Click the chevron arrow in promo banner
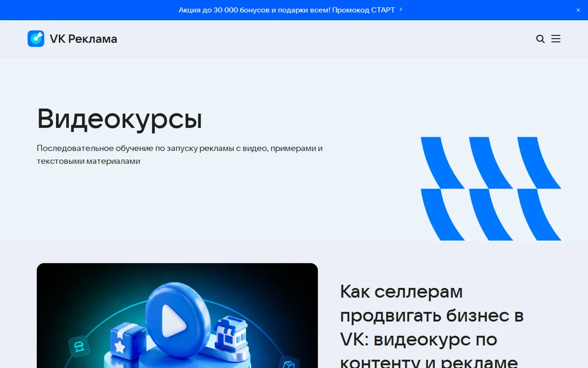This screenshot has width=588, height=368. 401,9
